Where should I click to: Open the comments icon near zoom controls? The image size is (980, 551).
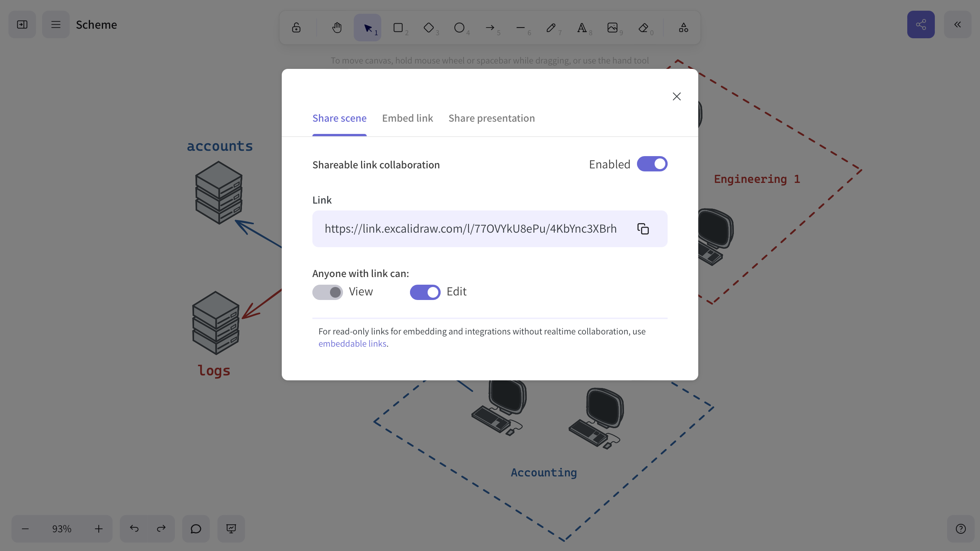196,529
